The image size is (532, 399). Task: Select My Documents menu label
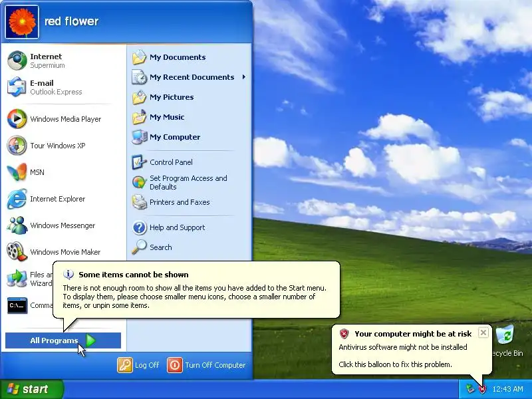point(178,57)
